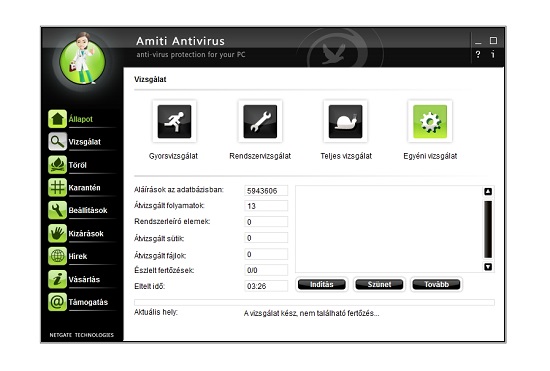
Task: Click the NETGATE TECHNOLOGIES footer text
Action: click(x=82, y=335)
